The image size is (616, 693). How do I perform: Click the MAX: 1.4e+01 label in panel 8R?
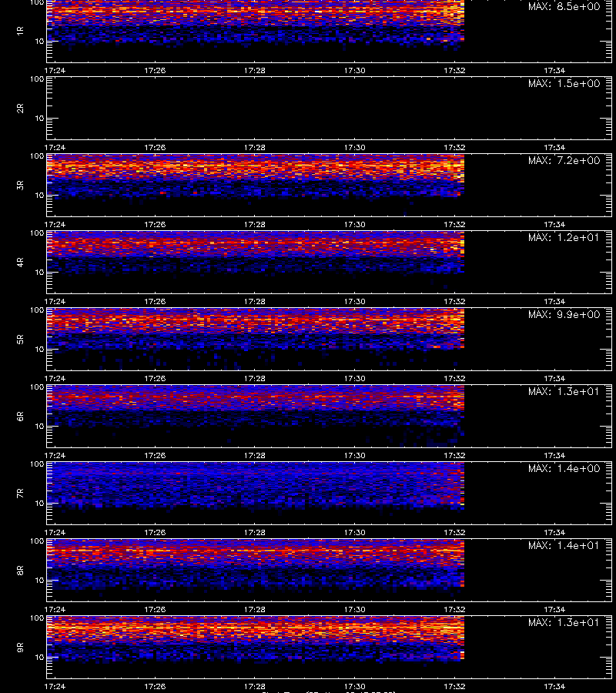pyautogui.click(x=564, y=545)
